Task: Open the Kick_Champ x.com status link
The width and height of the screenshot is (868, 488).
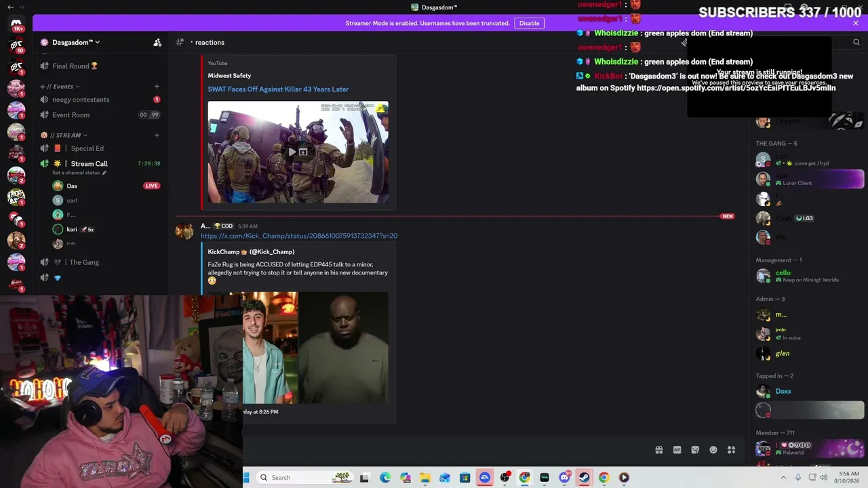Action: pyautogui.click(x=299, y=236)
